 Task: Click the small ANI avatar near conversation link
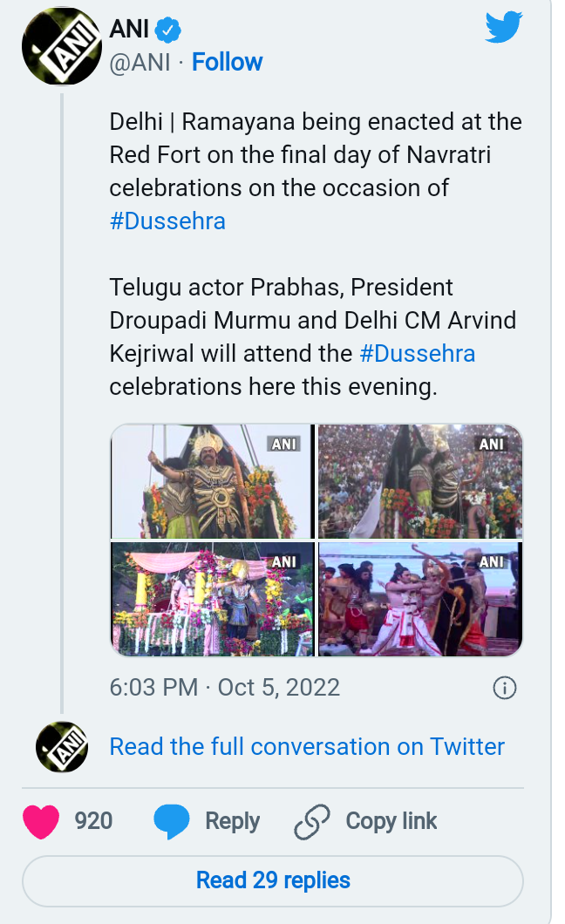62,748
